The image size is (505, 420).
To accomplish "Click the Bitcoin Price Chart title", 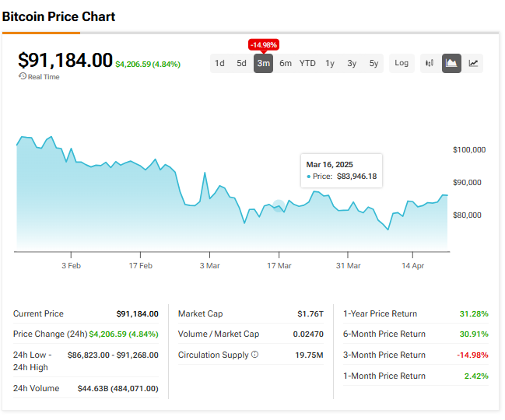I will [x=58, y=17].
